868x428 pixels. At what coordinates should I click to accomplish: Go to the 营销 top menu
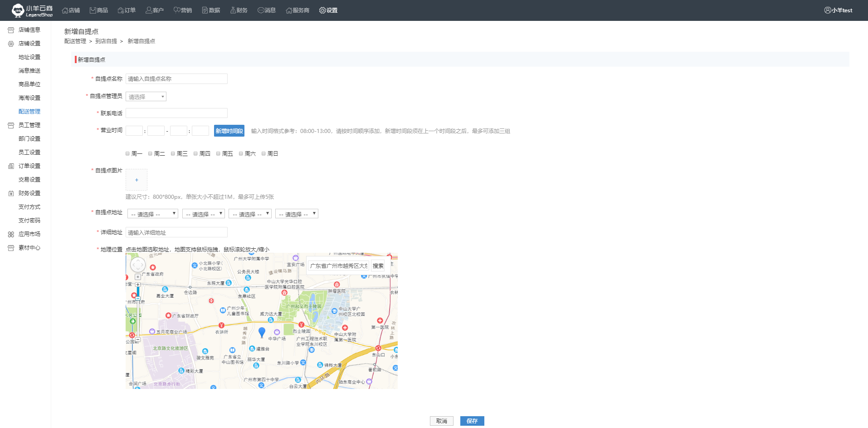[x=183, y=10]
